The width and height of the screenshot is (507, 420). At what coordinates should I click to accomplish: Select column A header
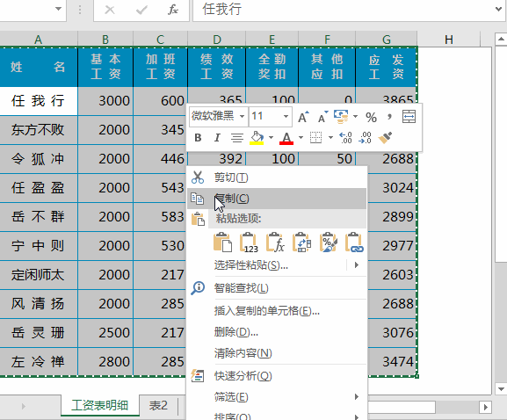[x=39, y=40]
